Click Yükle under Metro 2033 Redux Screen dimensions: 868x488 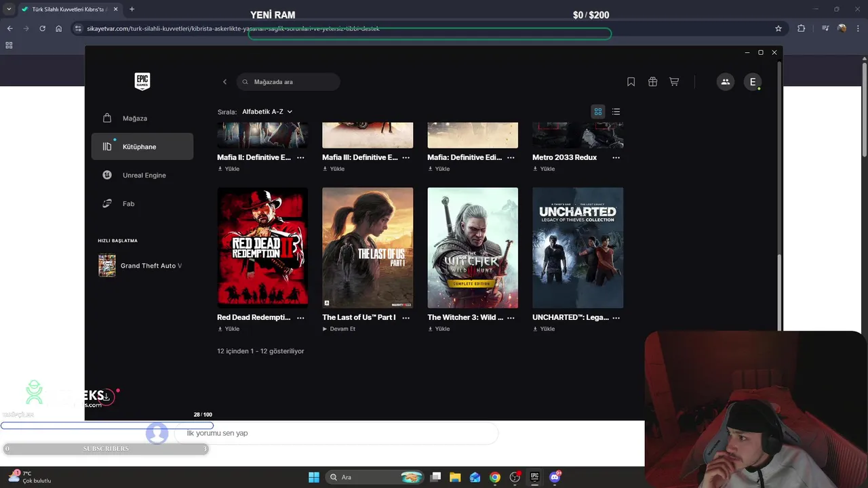pyautogui.click(x=544, y=169)
